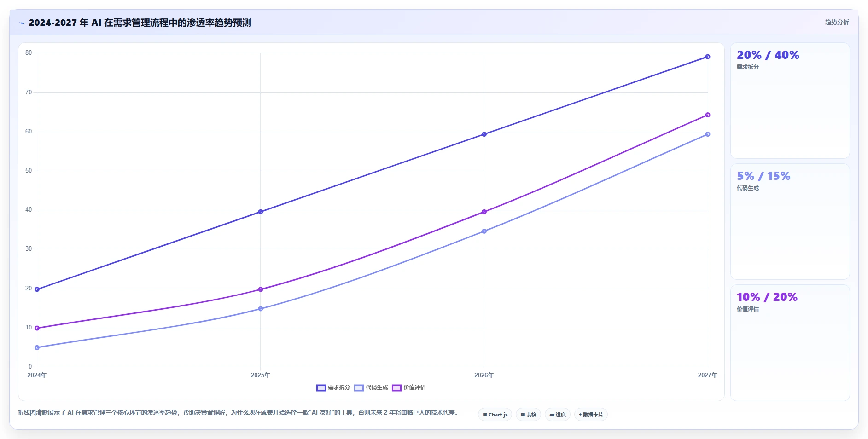Select the 代码生成 data point at 2024年
The width and height of the screenshot is (868, 439).
[37, 347]
